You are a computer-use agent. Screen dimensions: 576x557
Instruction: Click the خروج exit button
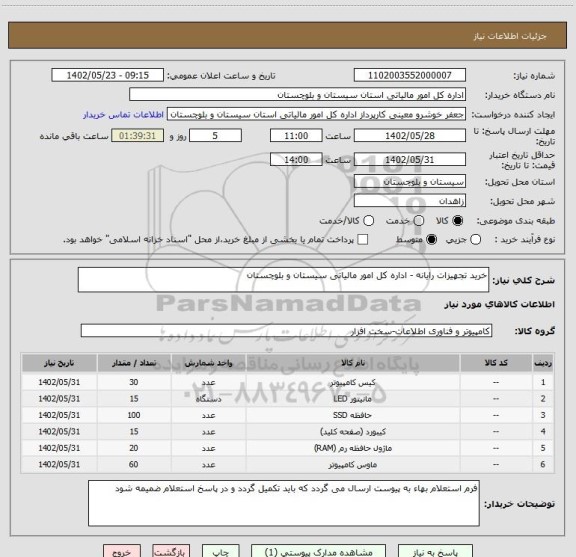[122, 551]
